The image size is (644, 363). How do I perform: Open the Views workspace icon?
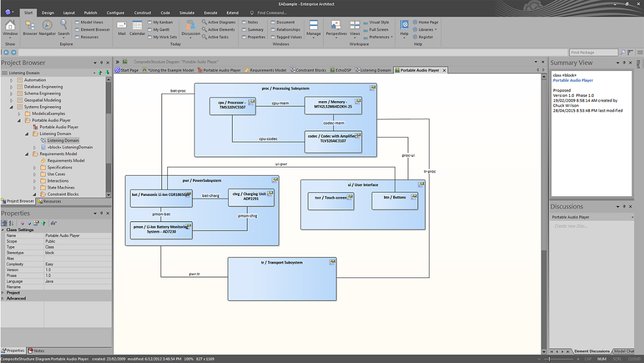[355, 26]
